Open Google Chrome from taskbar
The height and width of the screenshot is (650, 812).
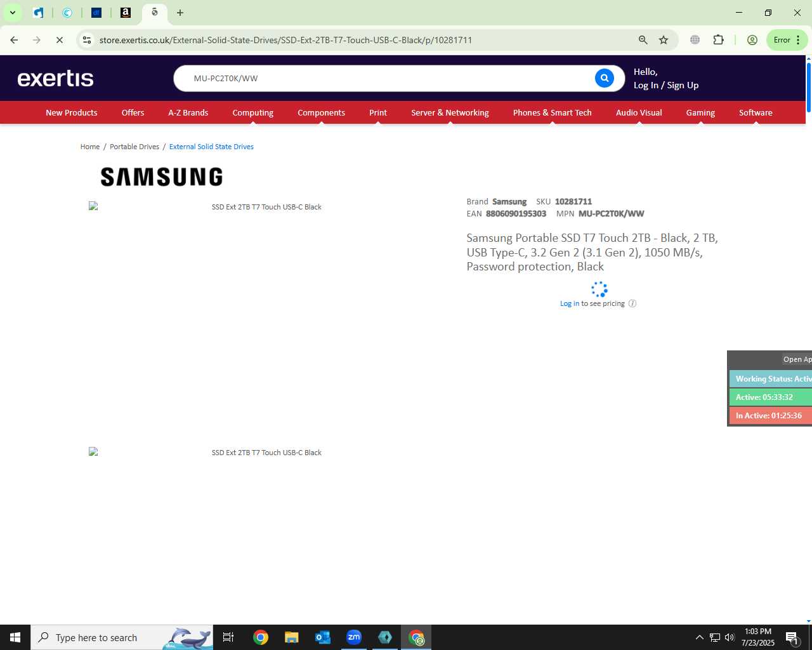pyautogui.click(x=261, y=637)
